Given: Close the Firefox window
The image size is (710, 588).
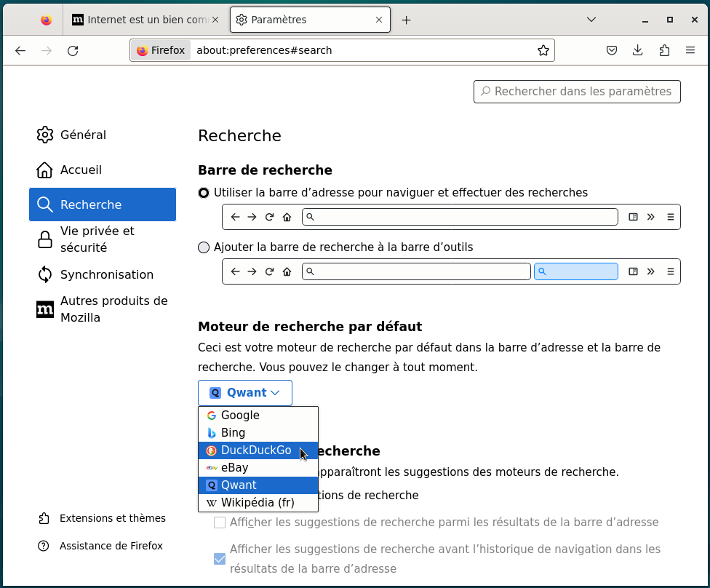Looking at the screenshot, I should coord(695,20).
